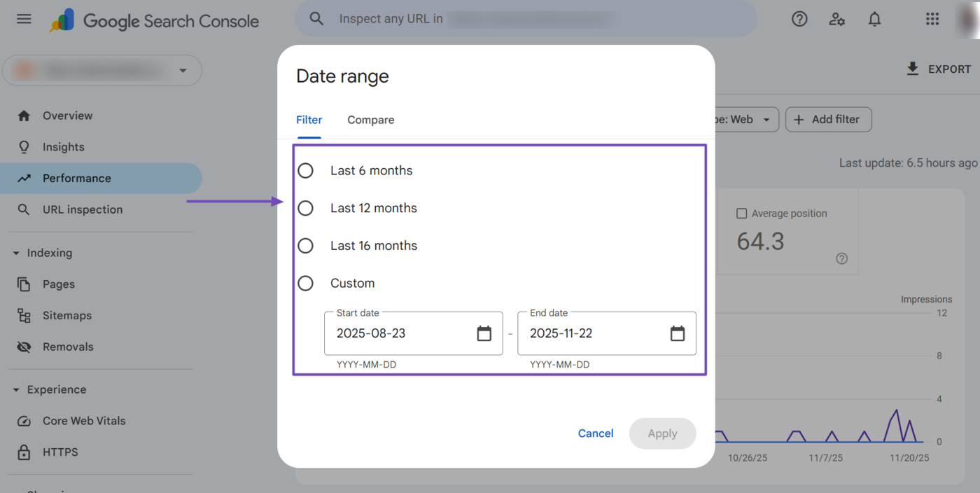
Task: Collapse the Experience sidebar section
Action: (16, 389)
